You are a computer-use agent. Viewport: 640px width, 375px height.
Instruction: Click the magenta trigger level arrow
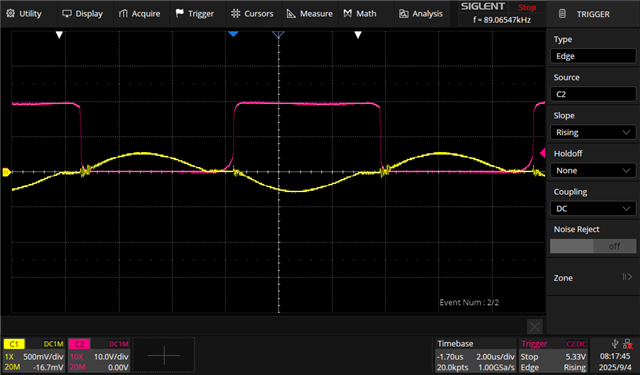542,153
